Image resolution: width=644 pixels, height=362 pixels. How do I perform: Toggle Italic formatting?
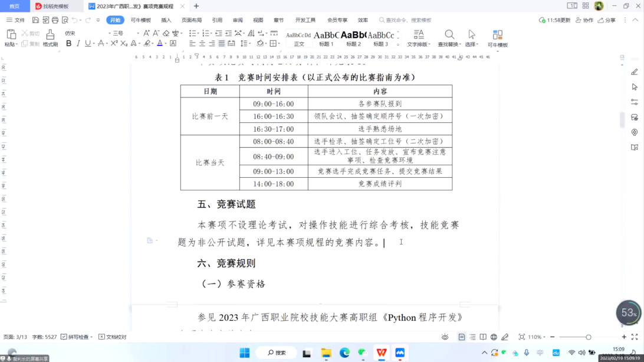coord(78,43)
